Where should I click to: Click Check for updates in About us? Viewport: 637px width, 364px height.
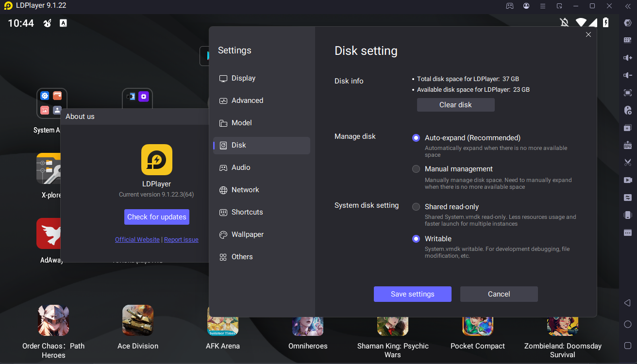coord(157,217)
